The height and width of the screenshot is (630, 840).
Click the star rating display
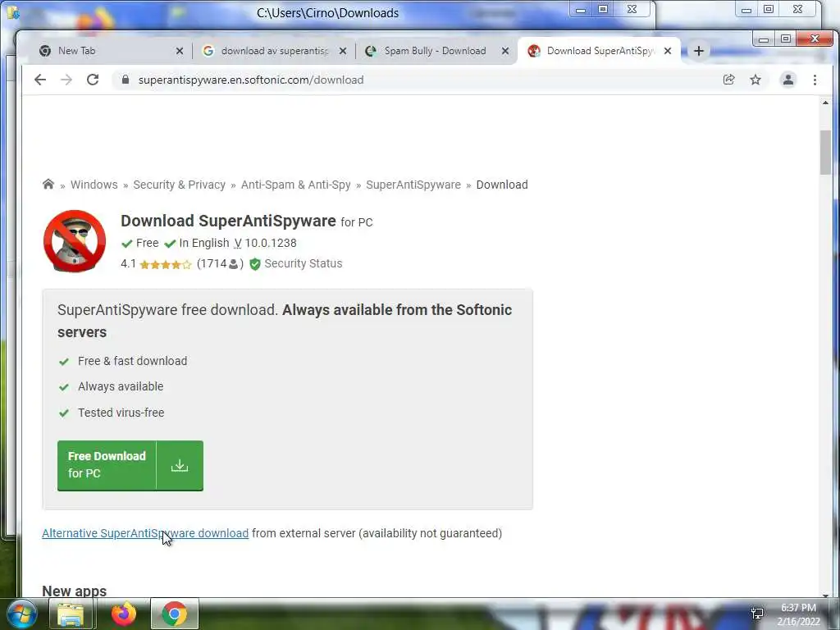(x=165, y=264)
